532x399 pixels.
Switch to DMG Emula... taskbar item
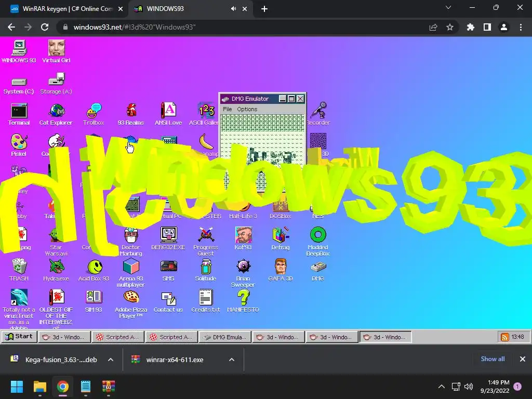(225, 337)
